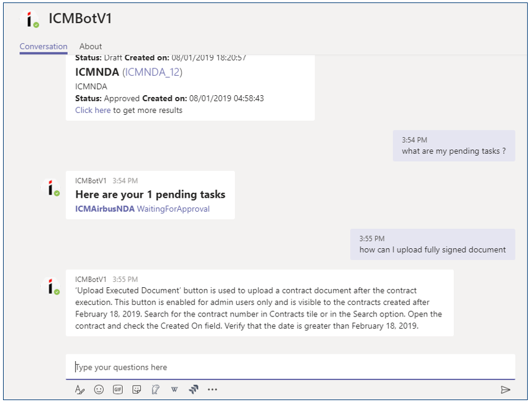The width and height of the screenshot is (532, 405).
Task: Switch to the About tab
Action: [90, 46]
